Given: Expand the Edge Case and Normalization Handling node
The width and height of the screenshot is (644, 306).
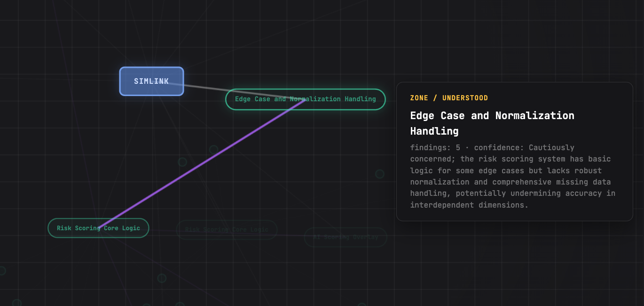Looking at the screenshot, I should tap(306, 99).
